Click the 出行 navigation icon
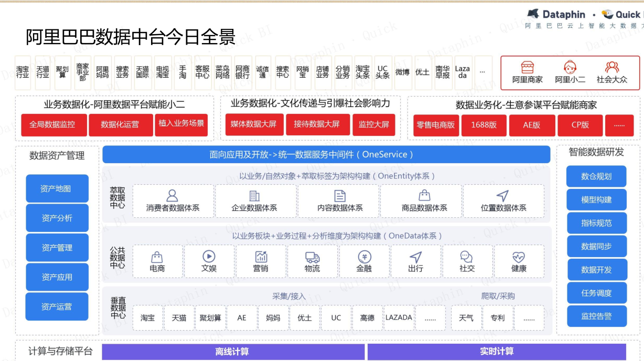Viewport: 644px width, 361px height. (415, 257)
